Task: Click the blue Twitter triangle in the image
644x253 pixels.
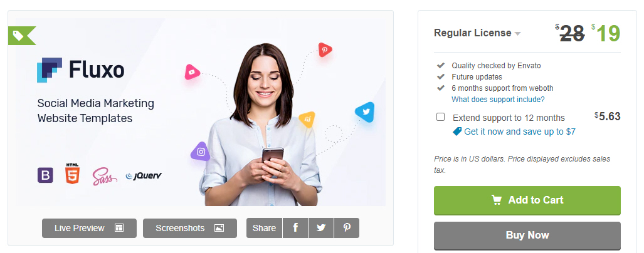Action: point(365,112)
